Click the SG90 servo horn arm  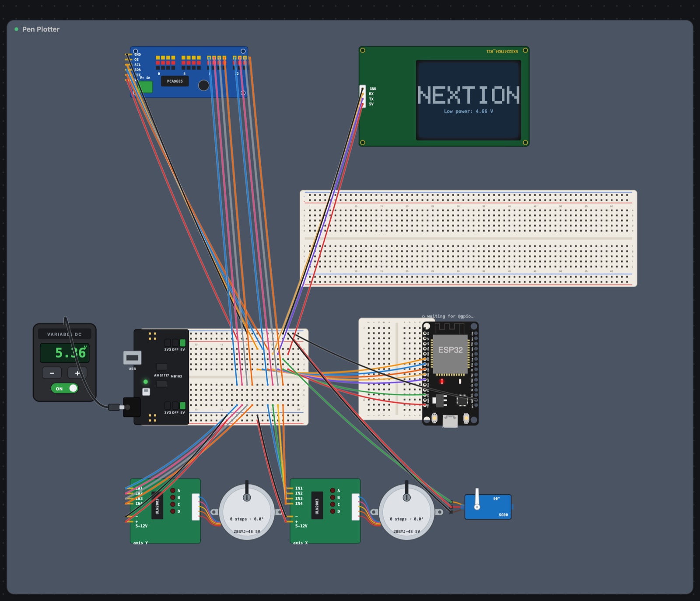click(x=477, y=499)
